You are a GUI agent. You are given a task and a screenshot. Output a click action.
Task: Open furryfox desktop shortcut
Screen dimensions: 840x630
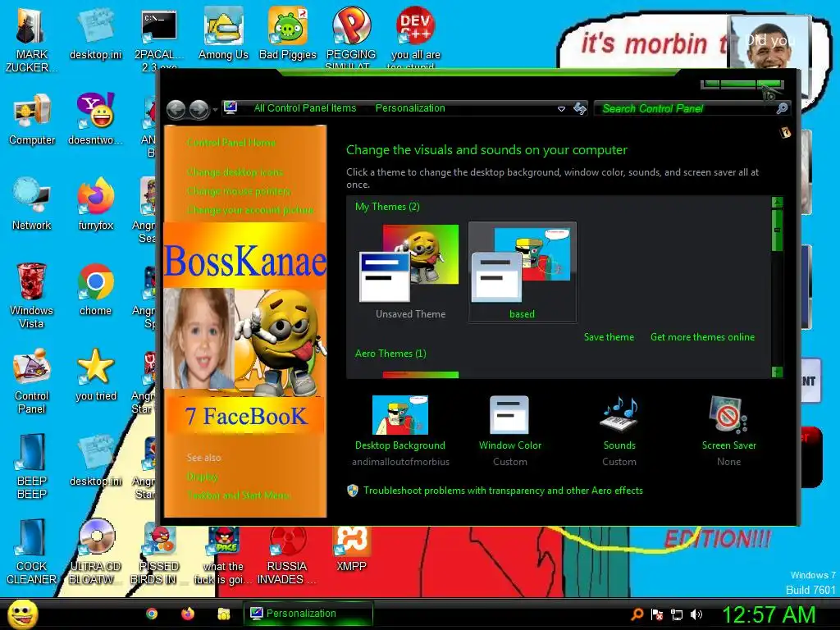point(95,203)
